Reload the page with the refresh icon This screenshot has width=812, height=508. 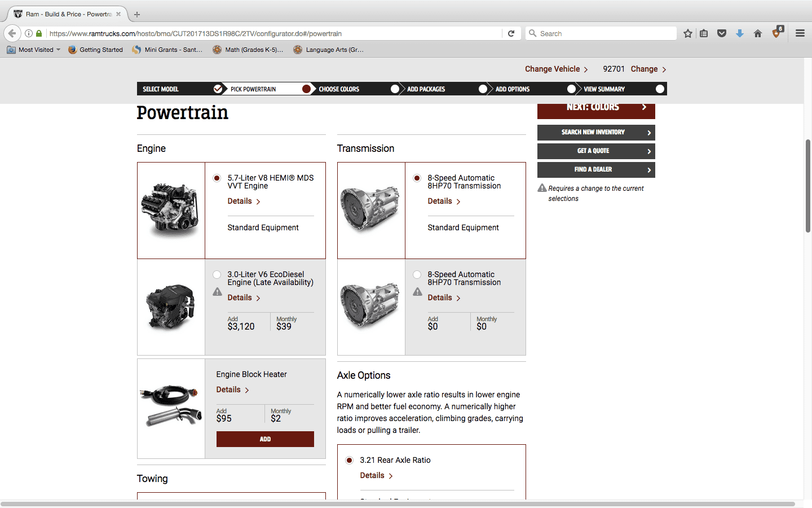(x=511, y=33)
